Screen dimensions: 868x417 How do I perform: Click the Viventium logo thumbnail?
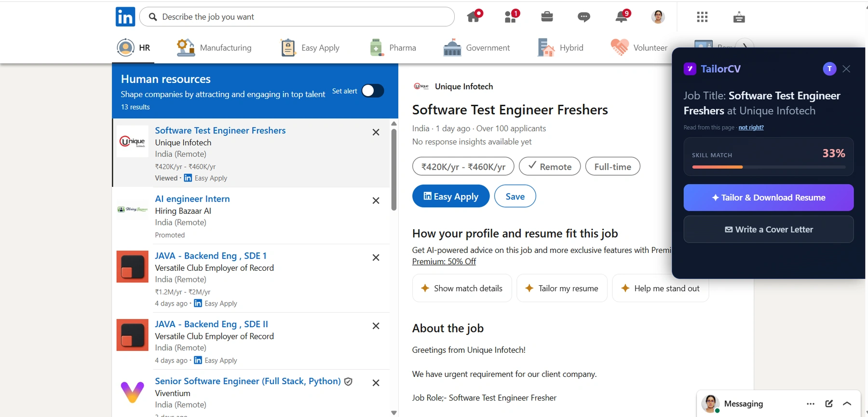tap(133, 392)
